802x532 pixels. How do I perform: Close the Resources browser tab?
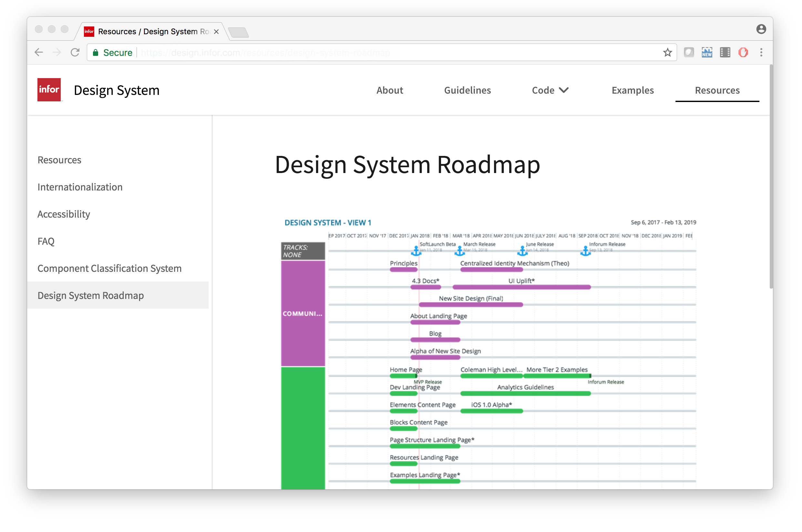216,32
